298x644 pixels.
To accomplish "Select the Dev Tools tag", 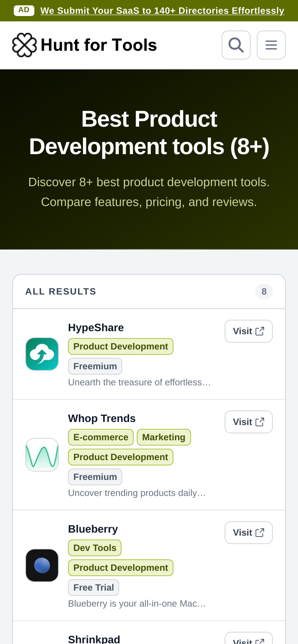I will coord(95,548).
